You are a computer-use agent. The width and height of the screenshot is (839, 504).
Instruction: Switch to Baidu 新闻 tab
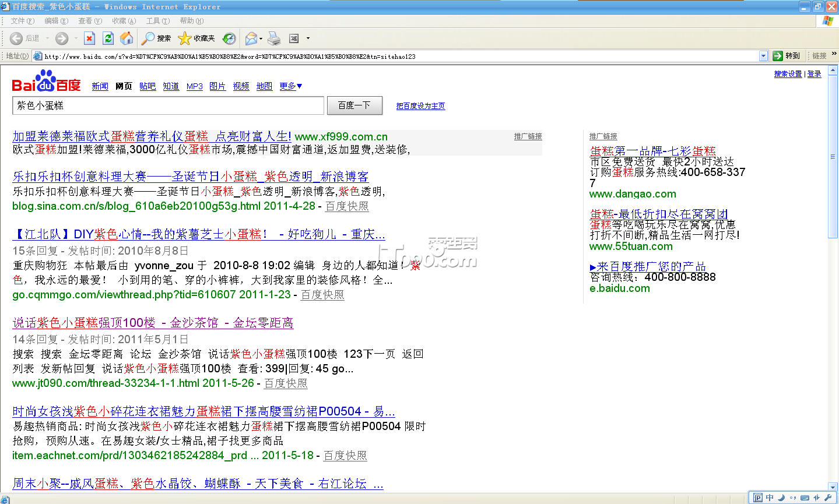[x=100, y=86]
